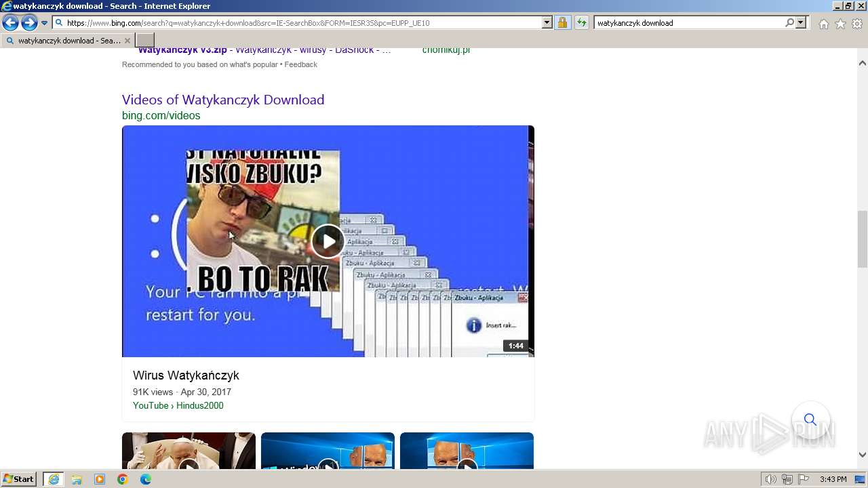The height and width of the screenshot is (488, 868).
Task: Click the 'Wirus Watykańczyk' video title
Action: [x=186, y=375]
